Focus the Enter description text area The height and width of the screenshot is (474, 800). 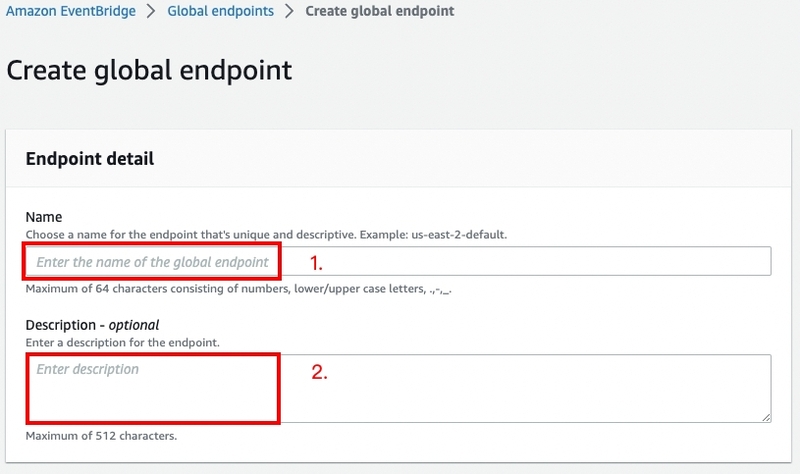[x=398, y=388]
